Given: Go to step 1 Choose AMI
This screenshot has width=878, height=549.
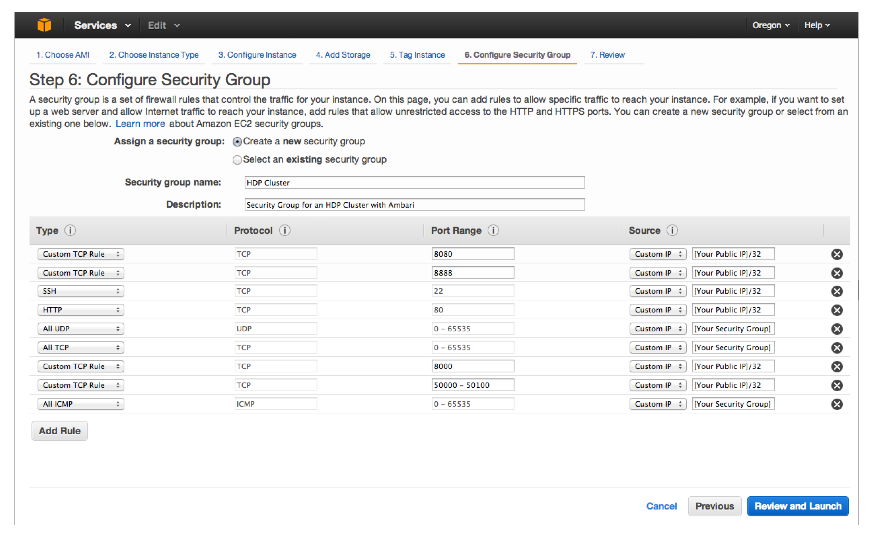Looking at the screenshot, I should pos(63,55).
